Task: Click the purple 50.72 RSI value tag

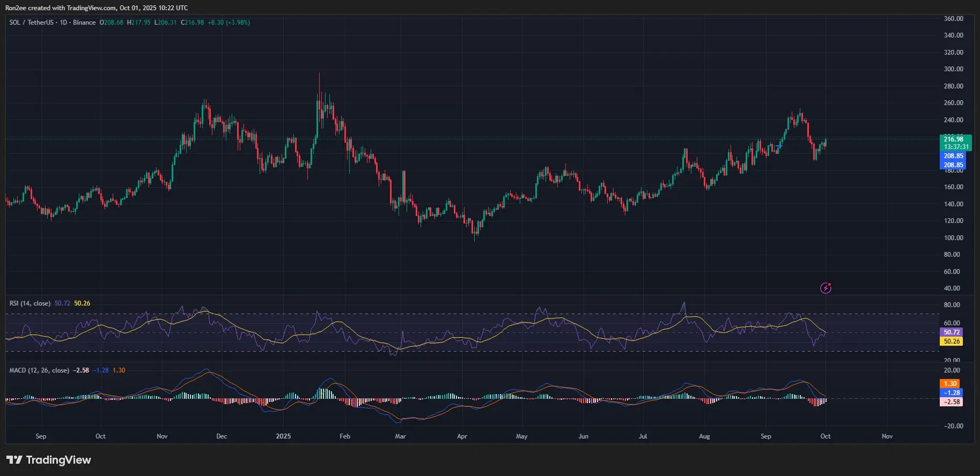Action: tap(952, 332)
